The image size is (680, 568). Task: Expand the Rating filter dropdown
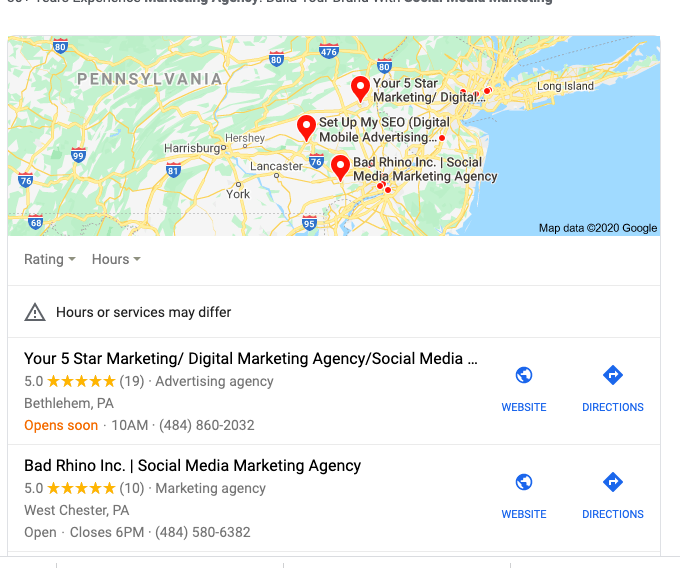pos(49,259)
